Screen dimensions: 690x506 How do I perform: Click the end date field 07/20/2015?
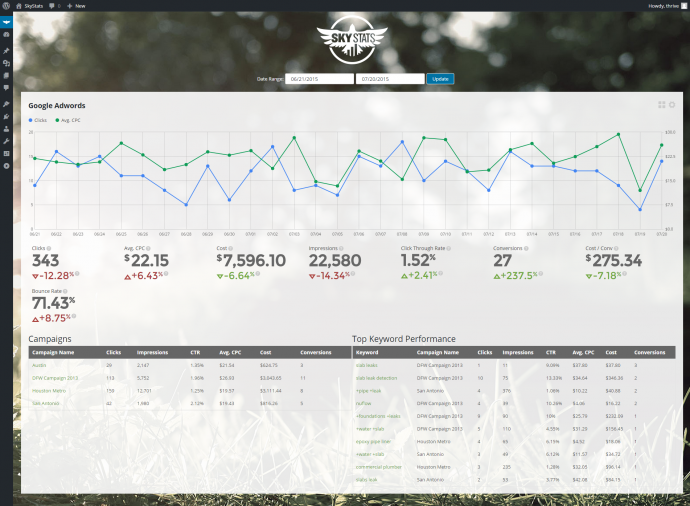click(x=390, y=79)
